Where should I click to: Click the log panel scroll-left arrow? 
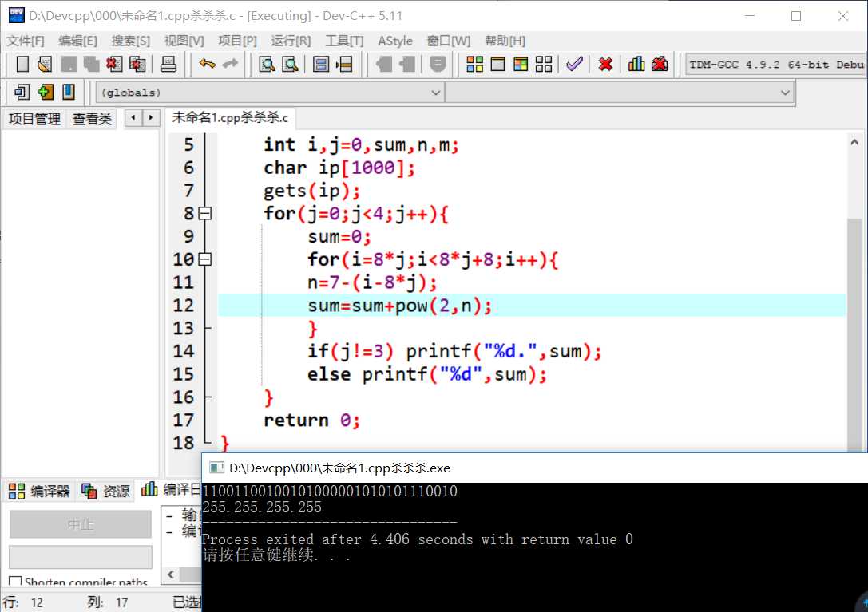tap(171, 574)
